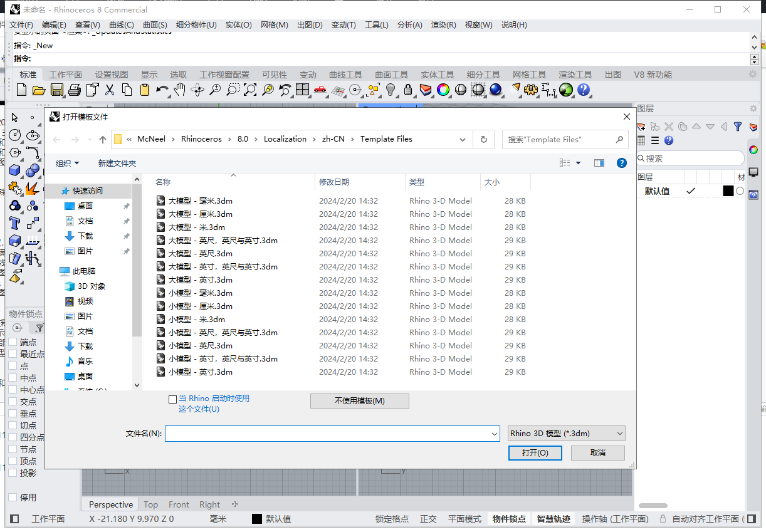Toggle the 交点 (Intersection) osnap checkbox
The height and width of the screenshot is (532, 766).
12,402
